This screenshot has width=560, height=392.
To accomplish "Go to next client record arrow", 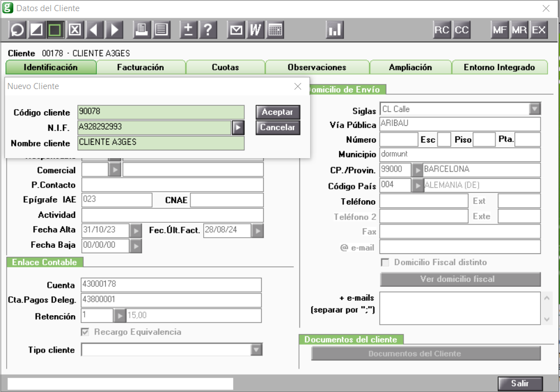I will 115,30.
